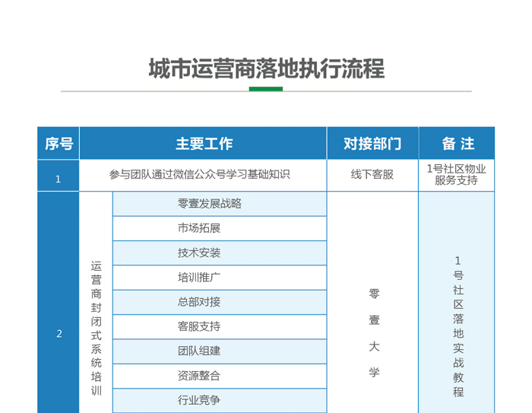Image resolution: width=532 pixels, height=413 pixels.
Task: Select the 技术安装 row
Action: (220, 253)
